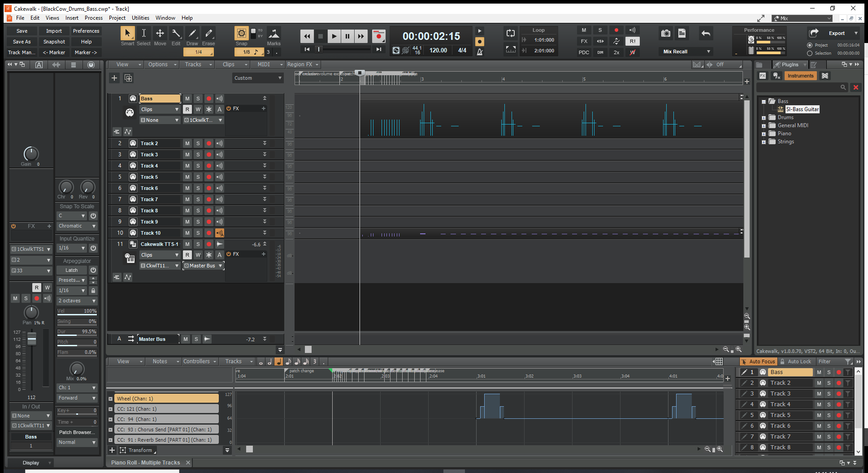The height and width of the screenshot is (473, 868).
Task: Click the Import button
Action: coord(54,31)
